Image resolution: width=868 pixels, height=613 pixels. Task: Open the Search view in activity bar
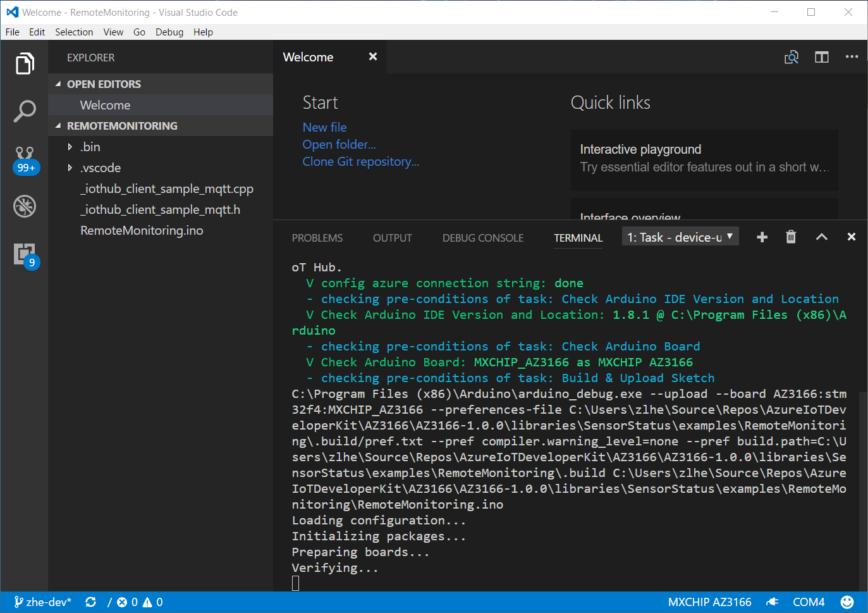[25, 111]
